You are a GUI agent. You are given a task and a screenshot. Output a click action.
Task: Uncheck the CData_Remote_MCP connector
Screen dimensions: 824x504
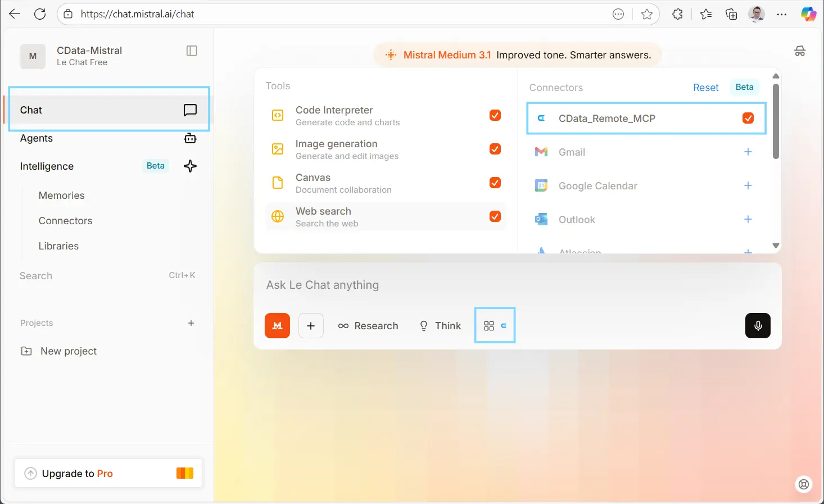pos(748,118)
